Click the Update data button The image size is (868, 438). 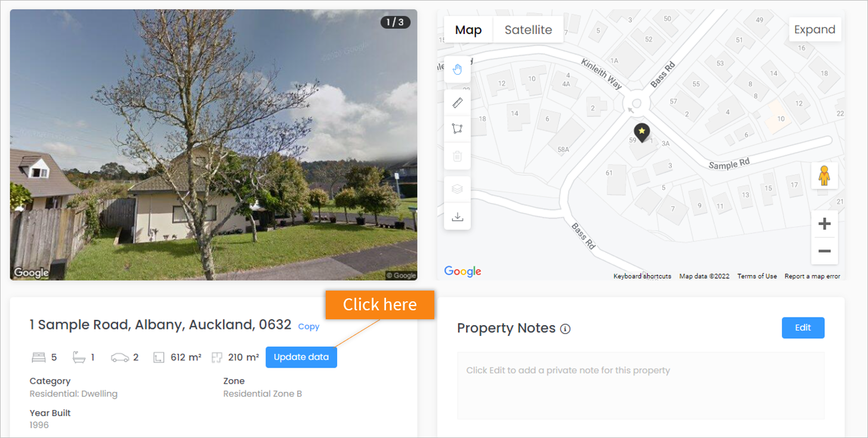pyautogui.click(x=301, y=357)
